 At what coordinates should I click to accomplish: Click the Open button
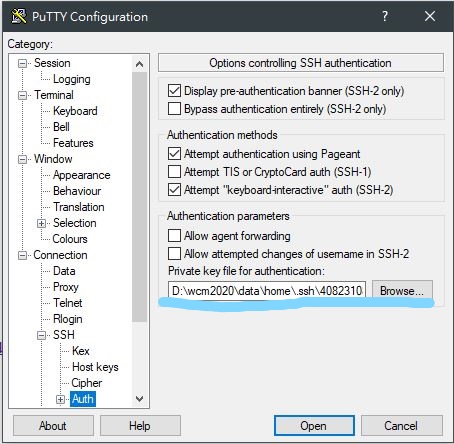(x=314, y=425)
